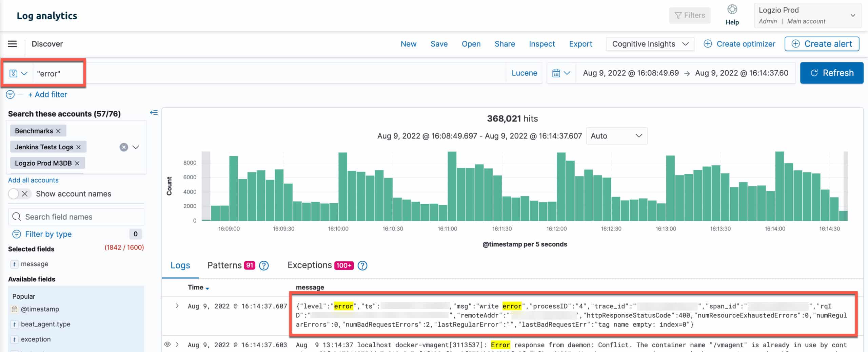The image size is (868, 352).
Task: Click the end date Aug 9, 2022 @ 16:14:37.60
Action: [x=742, y=73]
